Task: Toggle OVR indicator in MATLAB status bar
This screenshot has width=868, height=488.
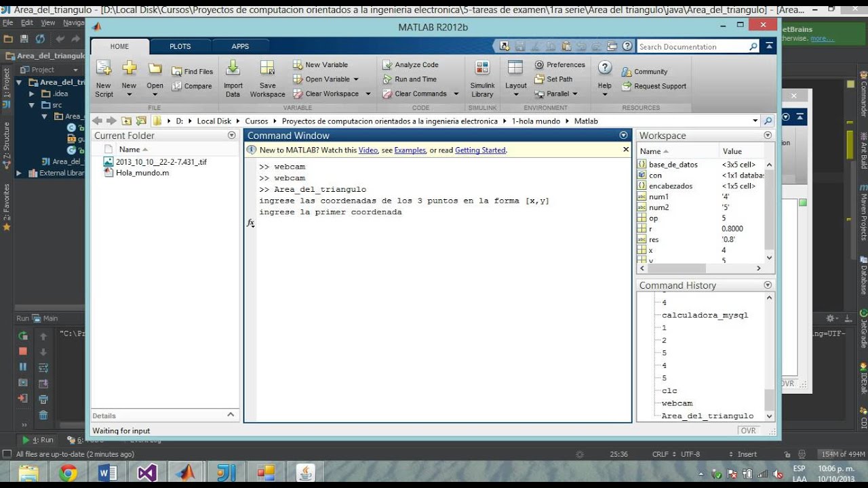Action: [x=748, y=430]
